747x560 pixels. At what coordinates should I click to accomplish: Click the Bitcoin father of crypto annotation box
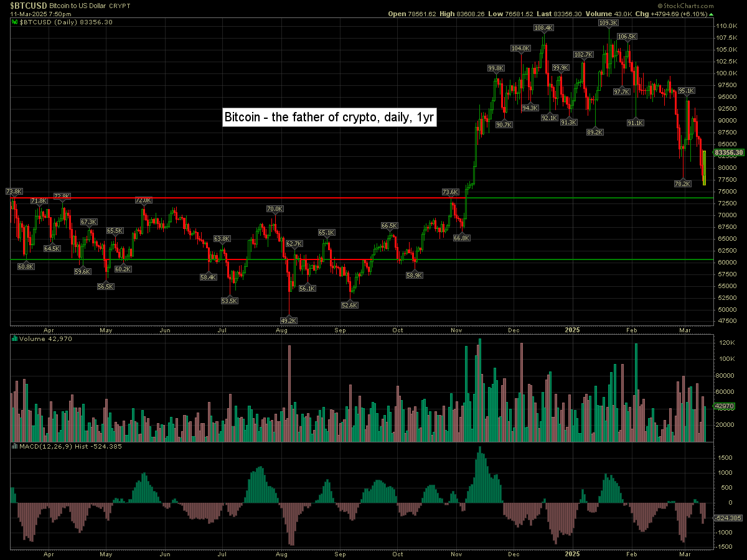329,118
